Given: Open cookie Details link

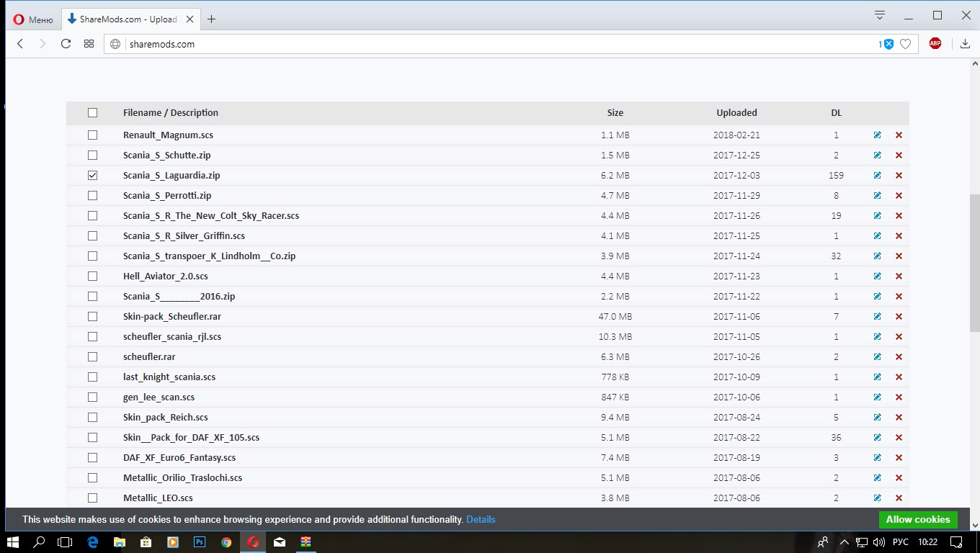Looking at the screenshot, I should click(481, 519).
